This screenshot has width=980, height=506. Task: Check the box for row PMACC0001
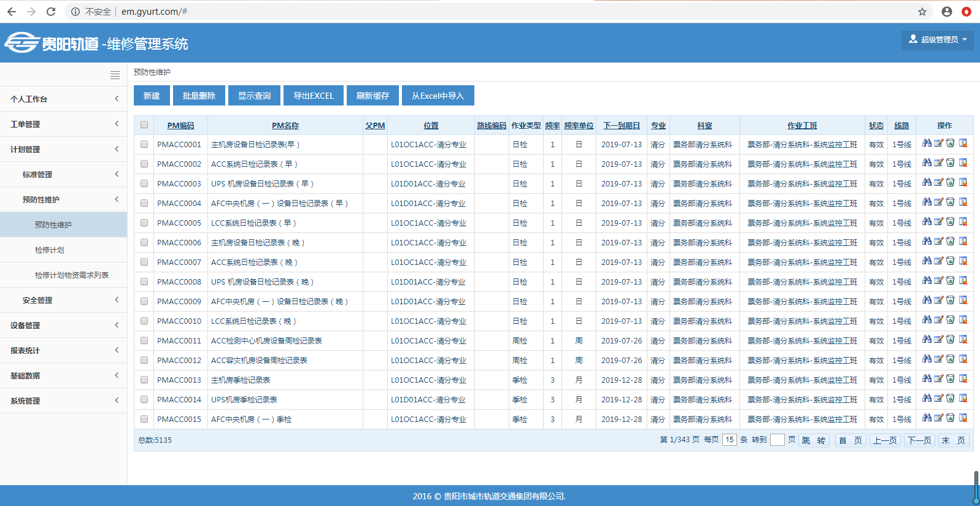[144, 145]
